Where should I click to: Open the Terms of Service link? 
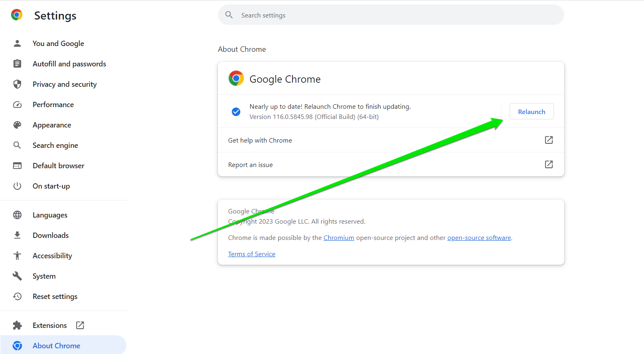pyautogui.click(x=251, y=254)
